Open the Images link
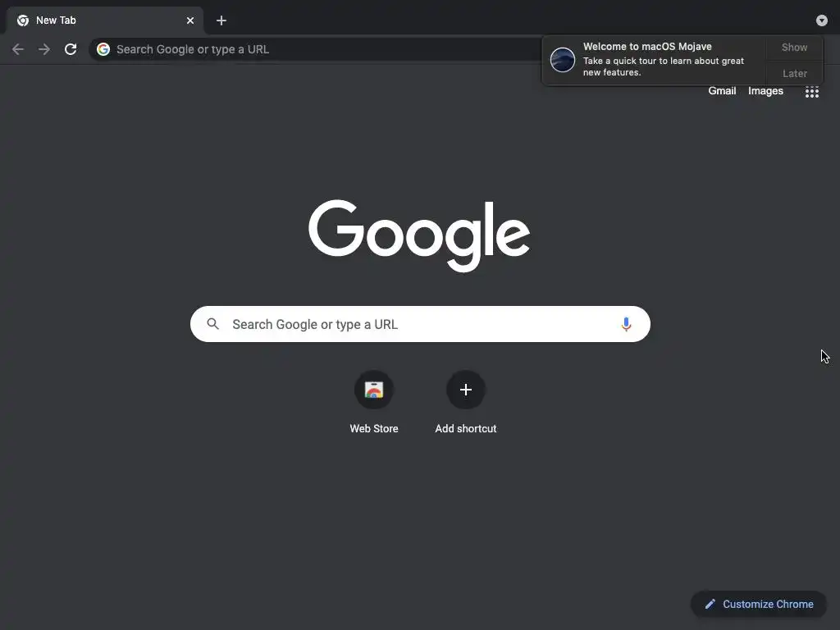 pyautogui.click(x=765, y=91)
